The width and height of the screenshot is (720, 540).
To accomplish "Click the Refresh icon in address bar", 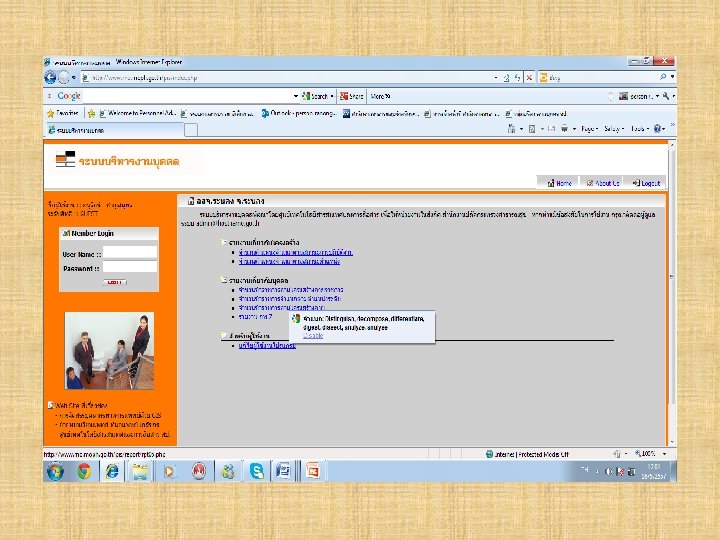I will [x=518, y=78].
